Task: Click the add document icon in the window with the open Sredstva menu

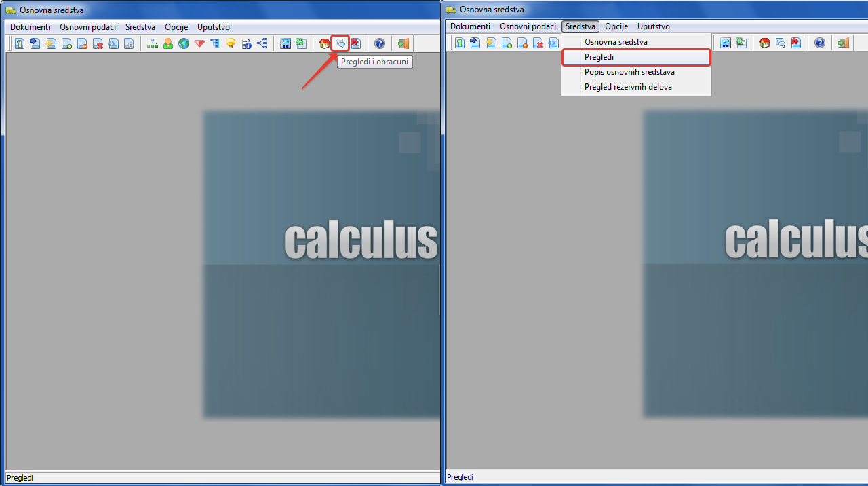Action: pos(507,43)
